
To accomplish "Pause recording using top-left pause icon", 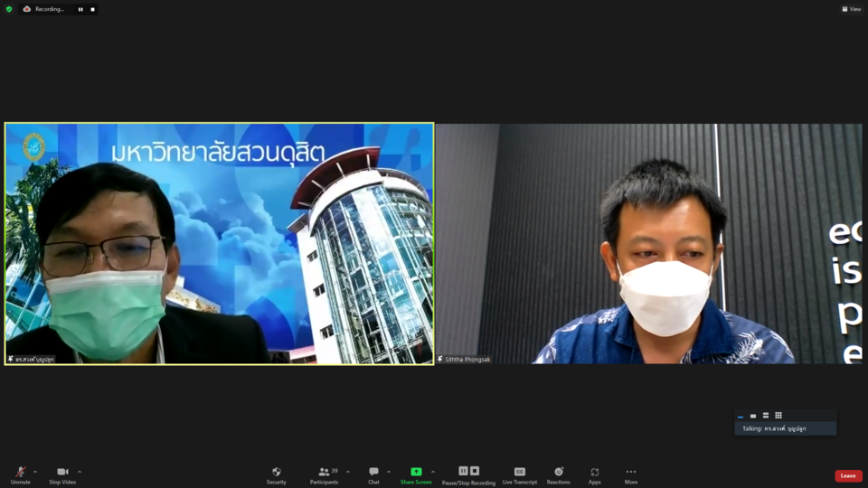I will (x=80, y=9).
